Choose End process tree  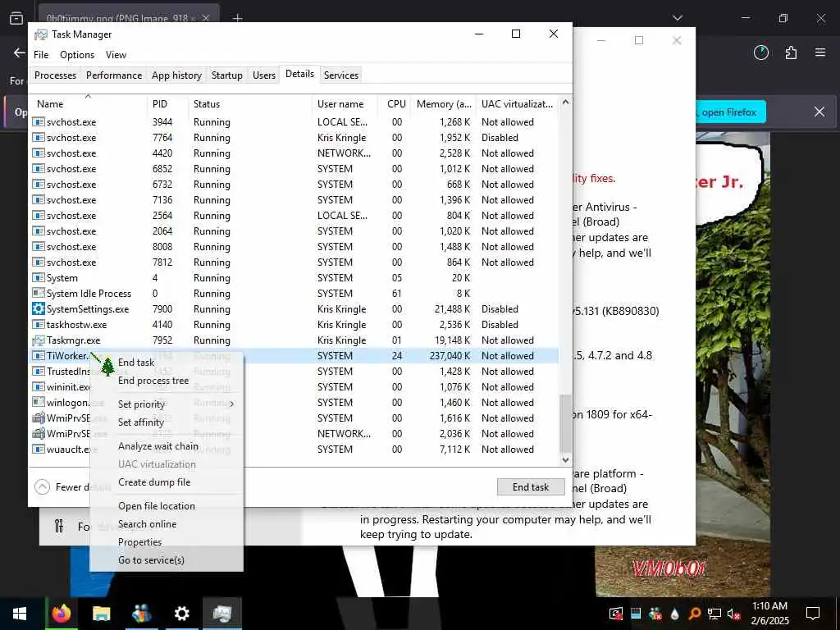point(153,381)
